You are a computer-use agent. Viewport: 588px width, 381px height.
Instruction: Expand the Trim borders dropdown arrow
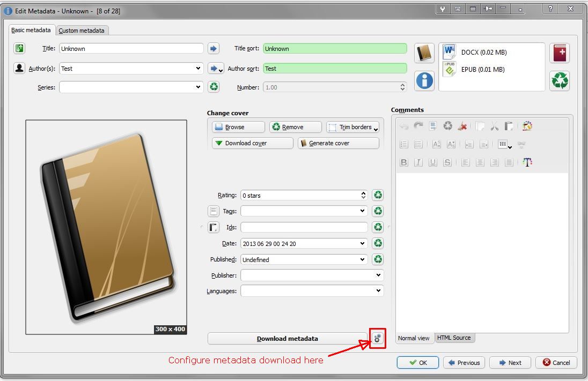[x=376, y=129]
